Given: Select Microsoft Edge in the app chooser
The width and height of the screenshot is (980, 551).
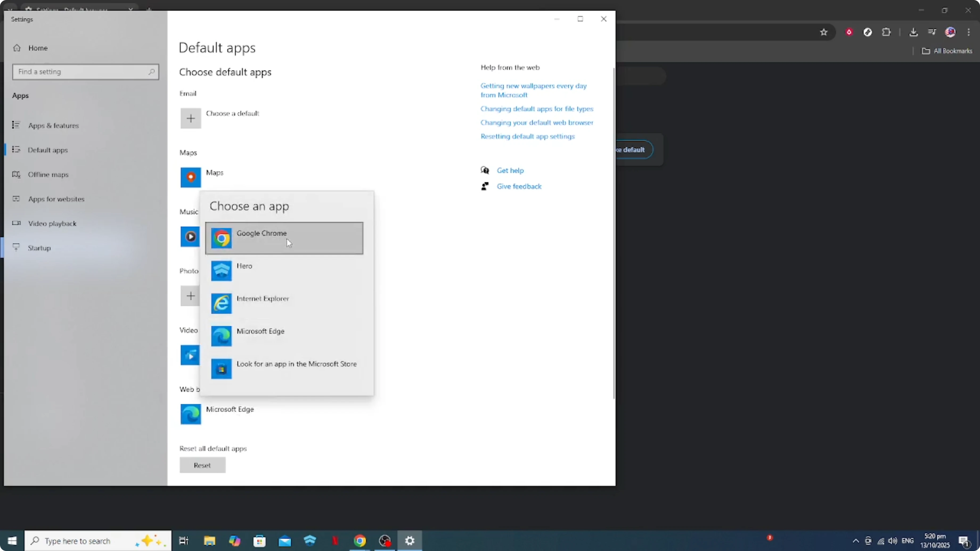Looking at the screenshot, I should point(261,336).
